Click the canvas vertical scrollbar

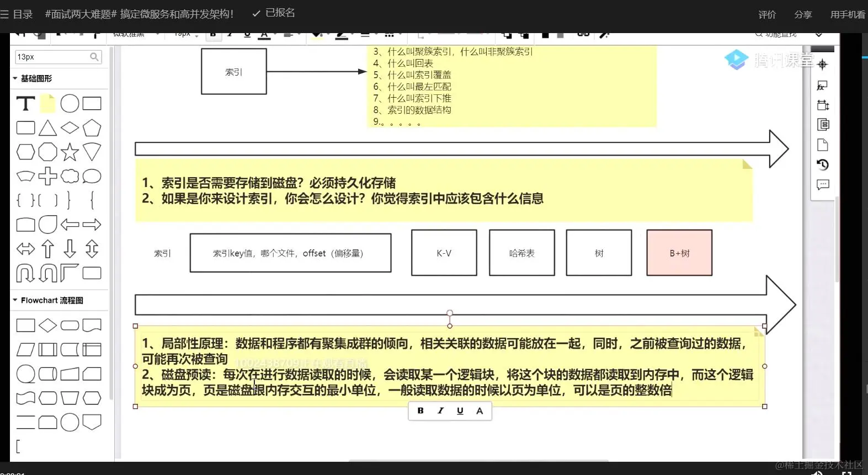837,238
